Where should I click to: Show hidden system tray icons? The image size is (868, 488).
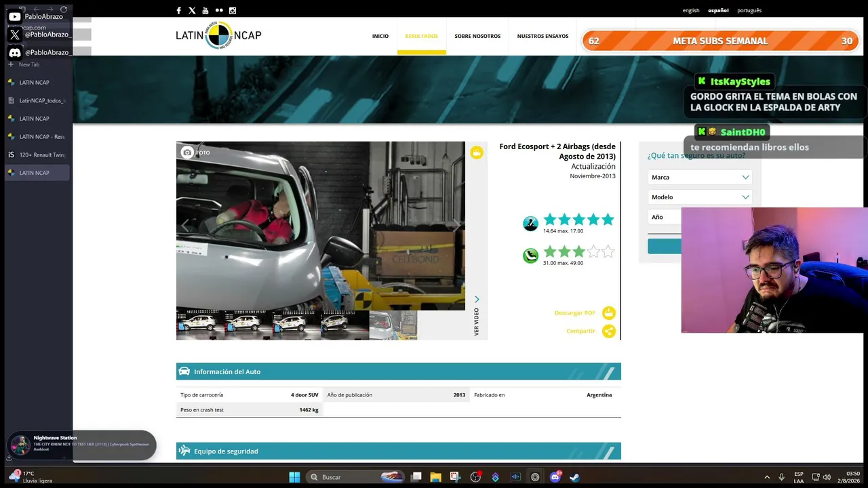tap(767, 477)
